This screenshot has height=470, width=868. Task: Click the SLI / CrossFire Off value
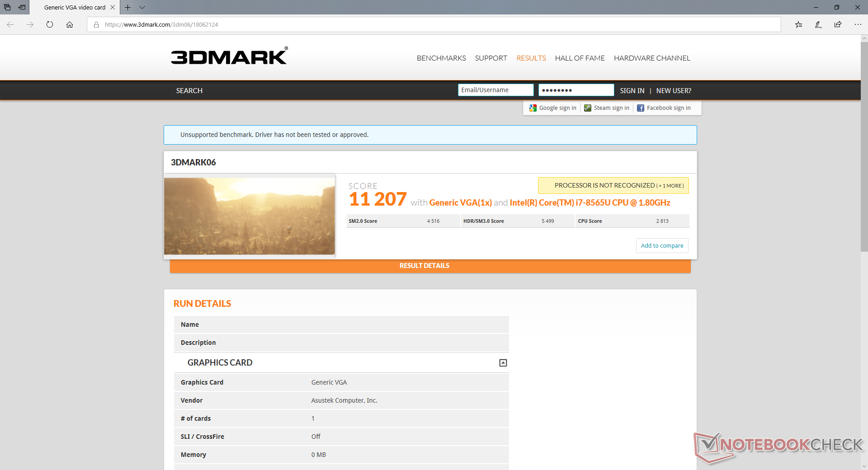pyautogui.click(x=316, y=437)
